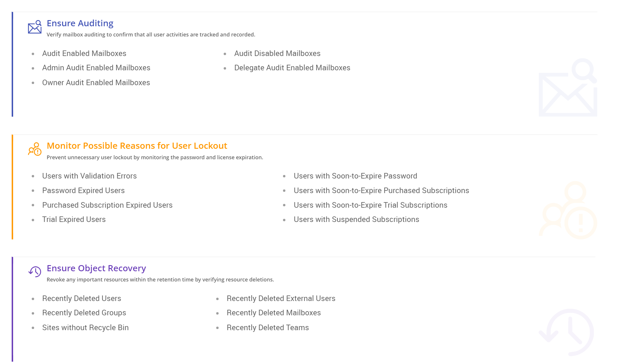The height and width of the screenshot is (364, 627).
Task: Open Recently Deleted Mailboxes report
Action: coord(274,313)
